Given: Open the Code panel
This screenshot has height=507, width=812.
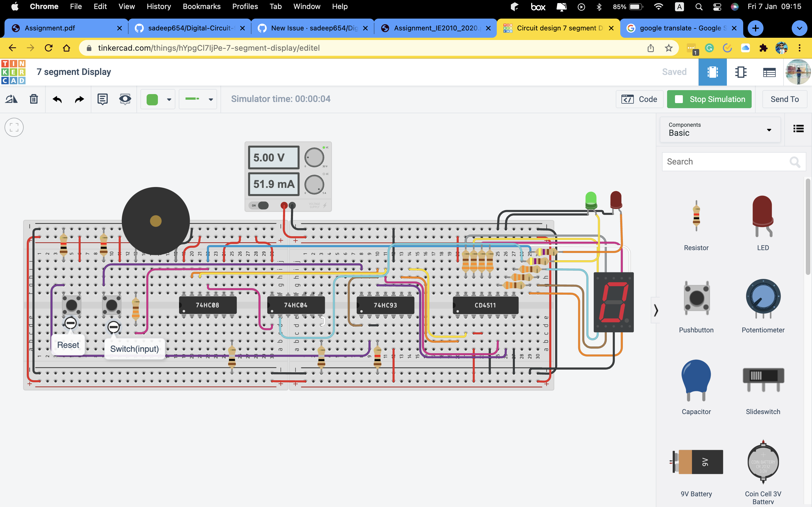Looking at the screenshot, I should tap(639, 99).
